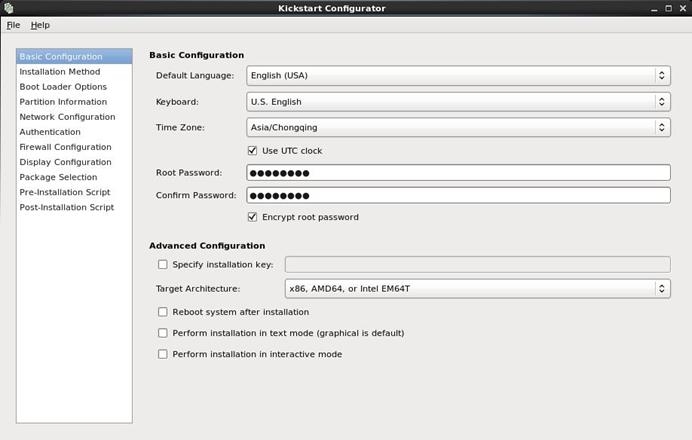
Task: Expand the Time Zone dropdown
Action: click(x=458, y=128)
